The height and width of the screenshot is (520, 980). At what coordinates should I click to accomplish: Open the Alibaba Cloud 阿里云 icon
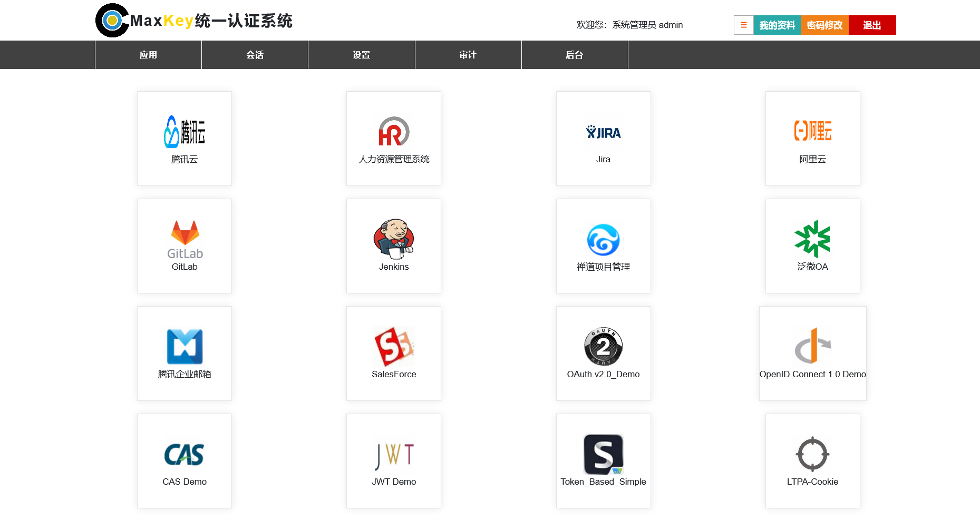pyautogui.click(x=812, y=131)
